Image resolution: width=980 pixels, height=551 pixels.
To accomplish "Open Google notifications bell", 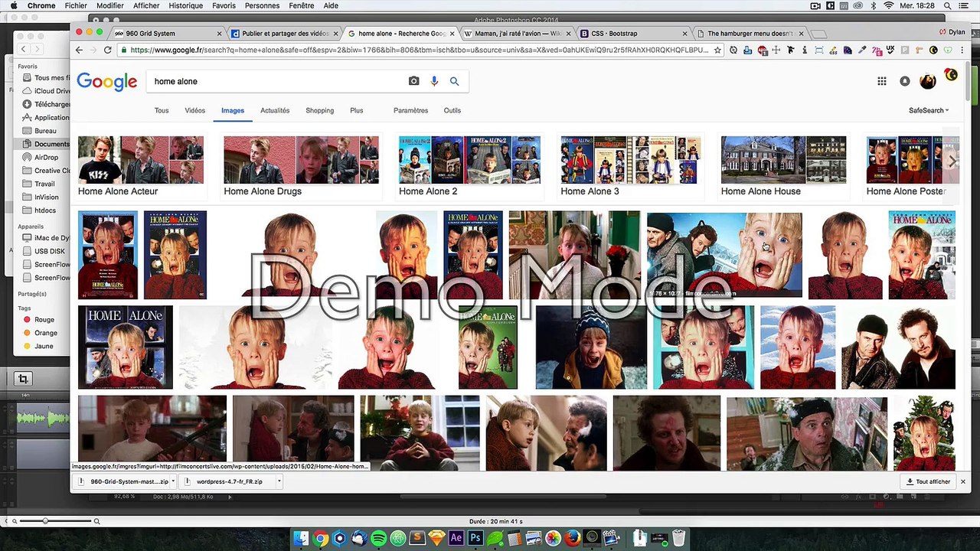I will (904, 81).
